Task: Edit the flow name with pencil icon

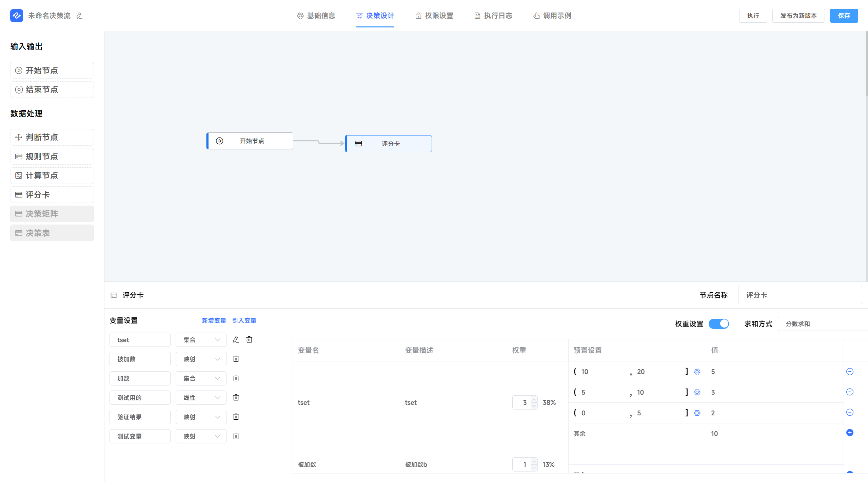Action: point(79,16)
